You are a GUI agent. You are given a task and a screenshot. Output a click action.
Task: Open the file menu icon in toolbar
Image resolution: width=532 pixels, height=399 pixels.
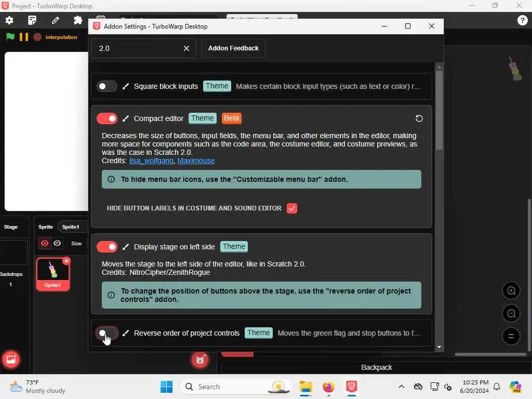(32, 20)
